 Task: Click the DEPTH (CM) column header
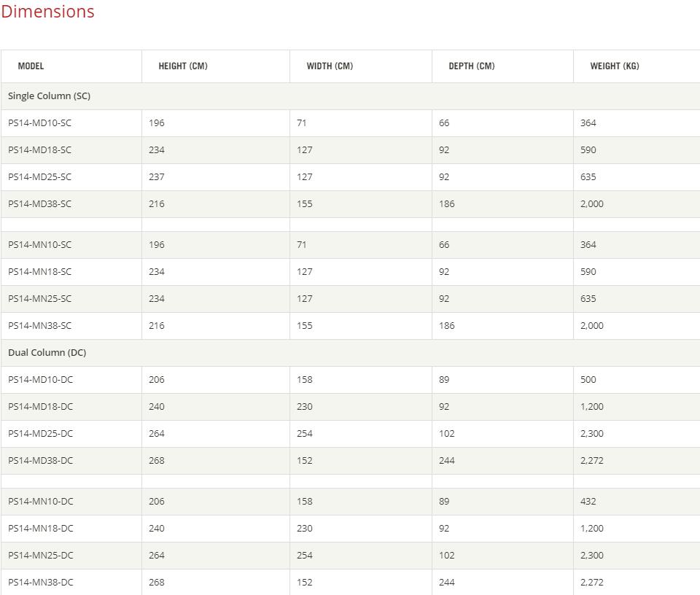coord(472,66)
